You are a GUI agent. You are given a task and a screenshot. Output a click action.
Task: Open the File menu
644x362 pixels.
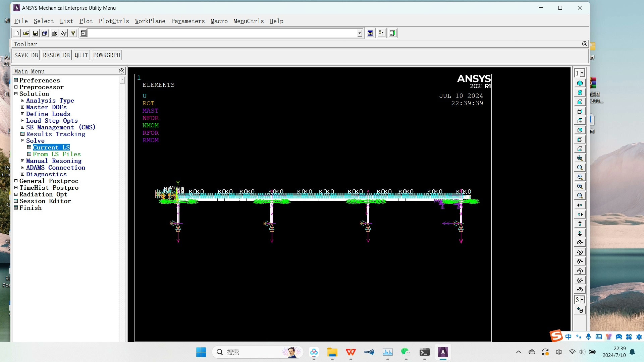pos(21,21)
